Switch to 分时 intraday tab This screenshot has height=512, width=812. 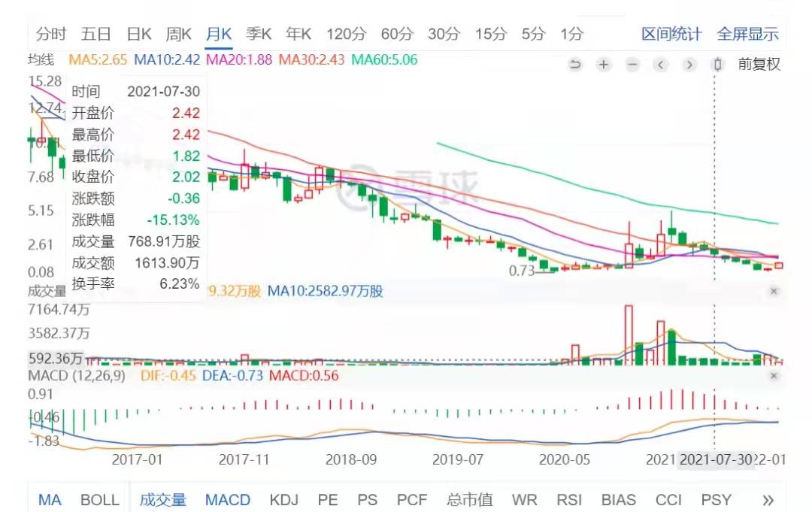(51, 34)
